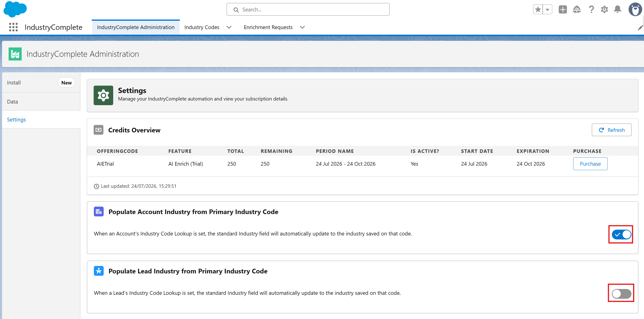
Task: Click the REMAINING column header
Action: coord(276,151)
